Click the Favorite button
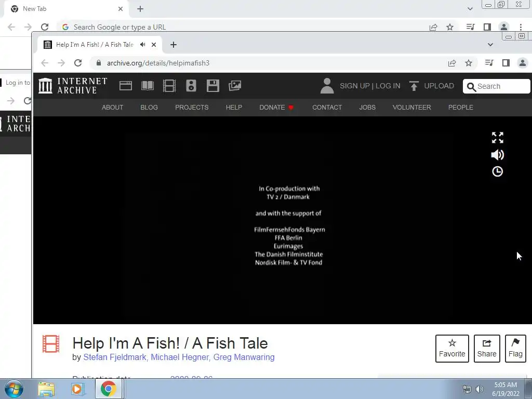The image size is (532, 399). pyautogui.click(x=452, y=349)
